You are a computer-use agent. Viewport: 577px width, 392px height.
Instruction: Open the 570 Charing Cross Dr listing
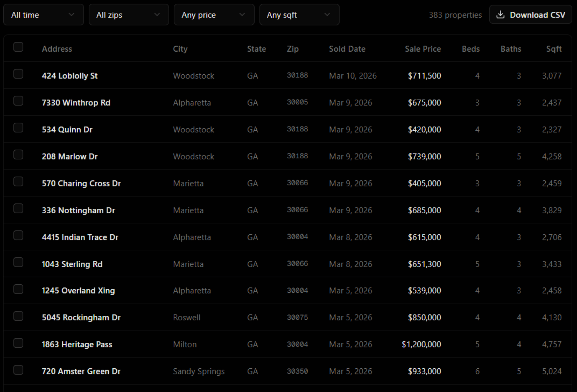tap(81, 183)
